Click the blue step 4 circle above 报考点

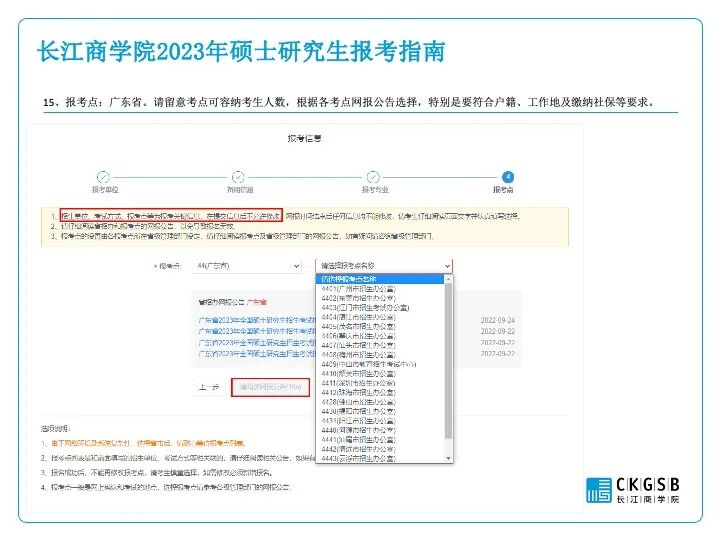508,177
